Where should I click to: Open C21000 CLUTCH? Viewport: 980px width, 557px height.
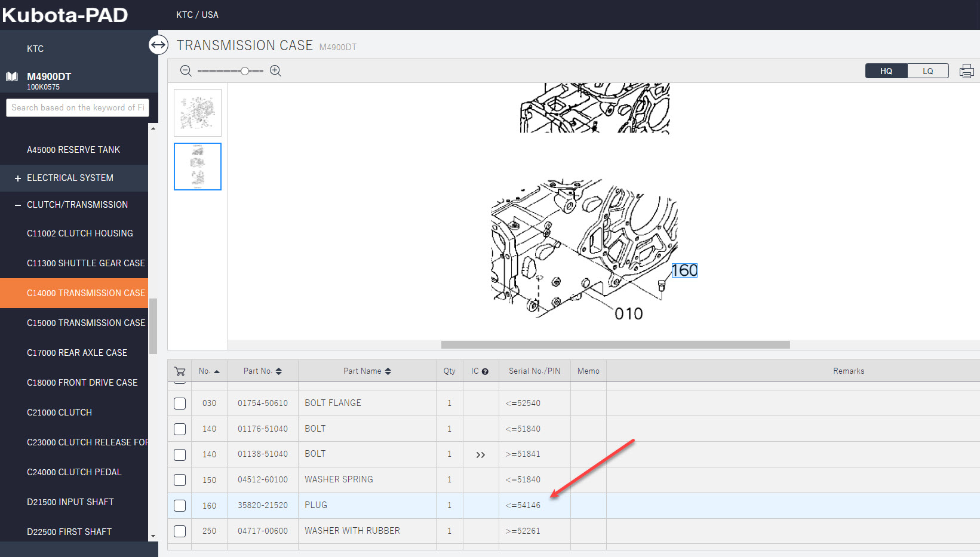60,413
